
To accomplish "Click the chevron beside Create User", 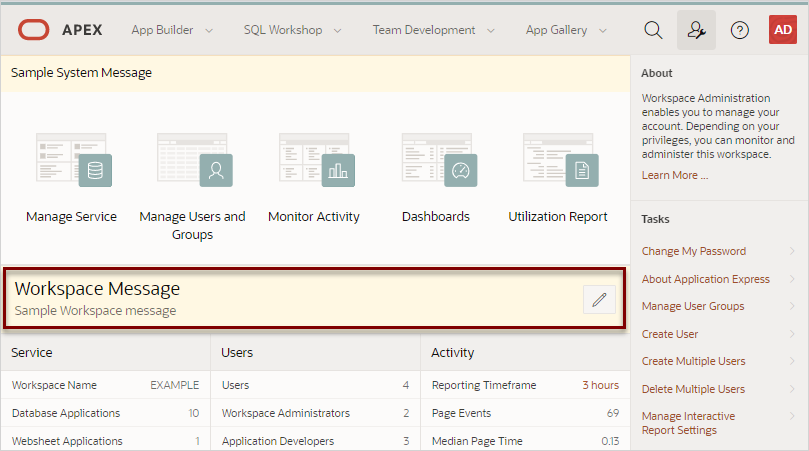I will (x=791, y=334).
